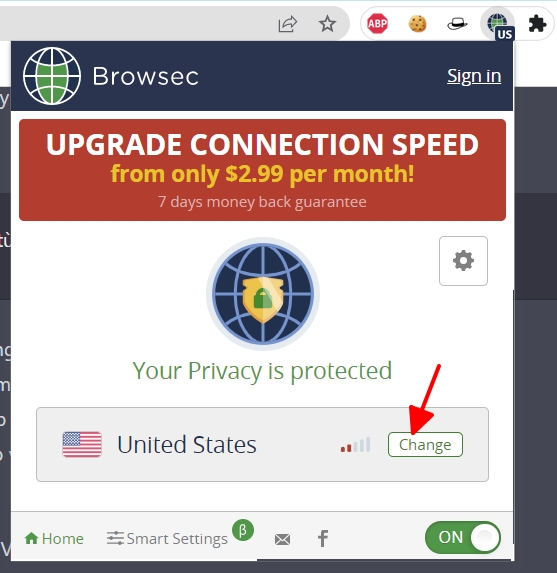Open Browsec settings gear button
This screenshot has height=573, width=557.
463,261
